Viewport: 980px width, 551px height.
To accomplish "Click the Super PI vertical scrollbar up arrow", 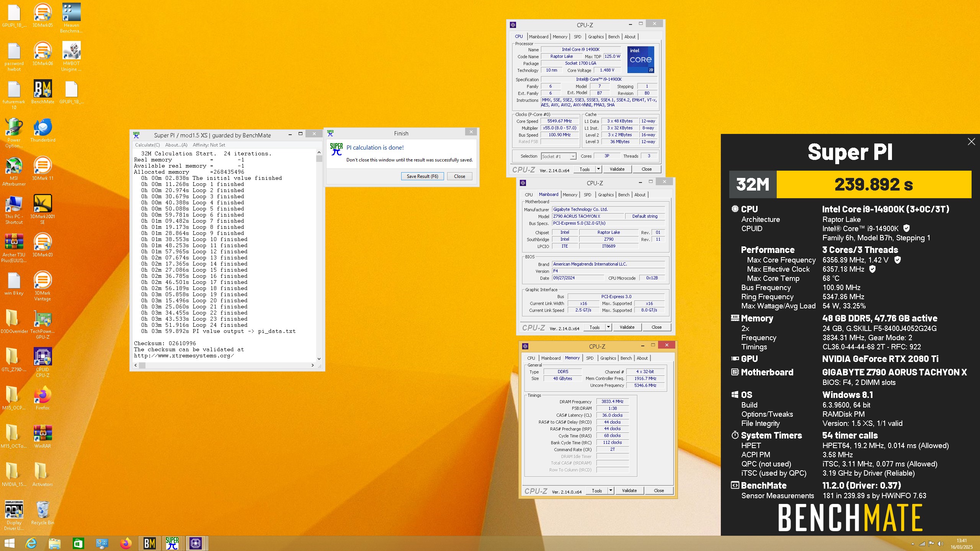I will (319, 152).
